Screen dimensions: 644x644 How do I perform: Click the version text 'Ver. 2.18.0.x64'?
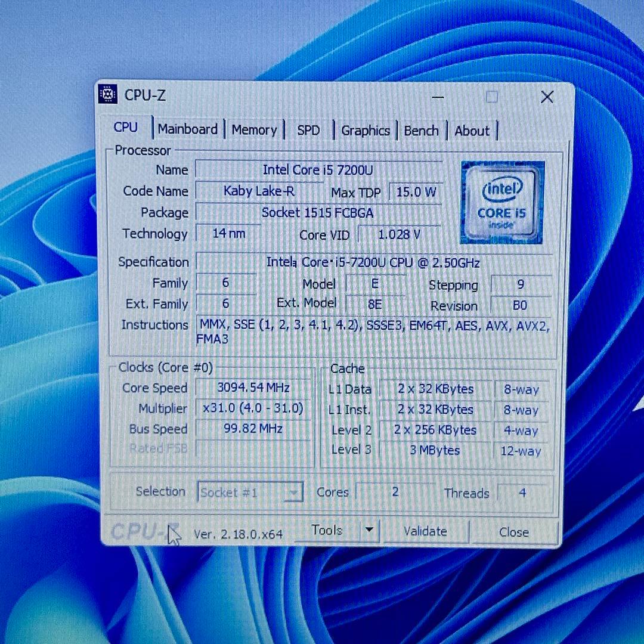coord(238,534)
